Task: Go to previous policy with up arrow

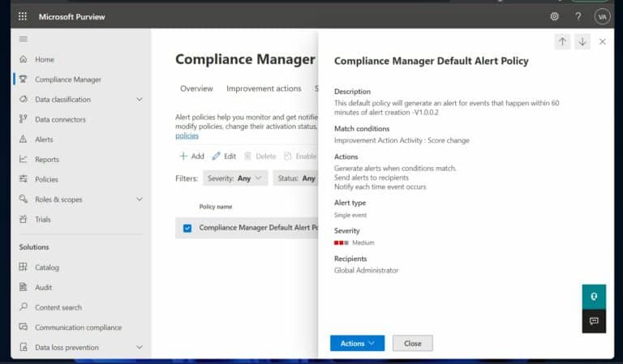Action: [562, 41]
